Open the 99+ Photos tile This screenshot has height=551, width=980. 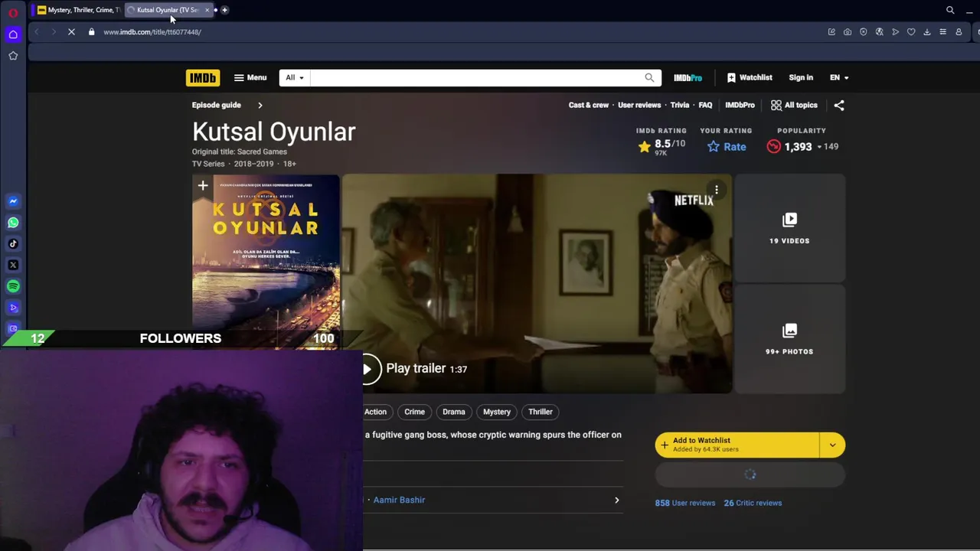point(789,339)
